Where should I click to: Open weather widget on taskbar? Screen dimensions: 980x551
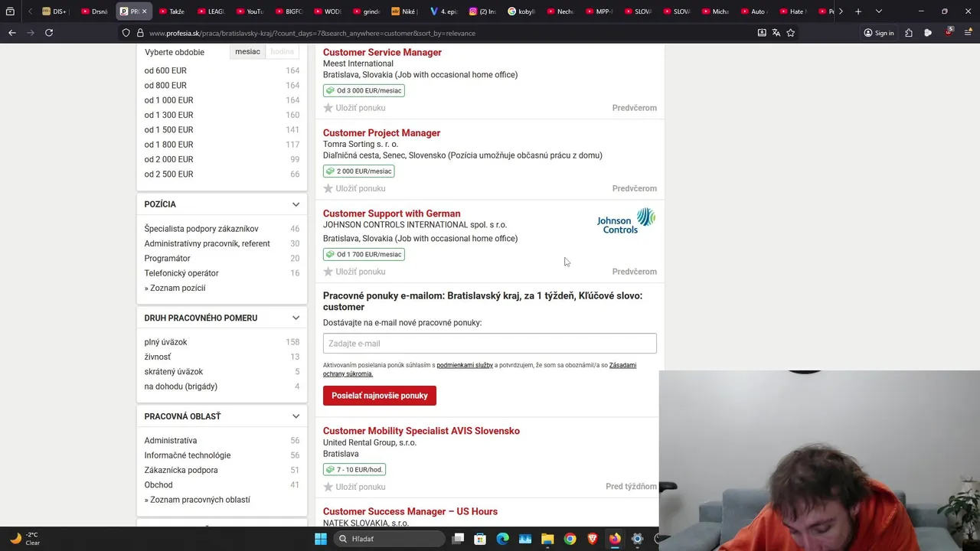tap(24, 539)
